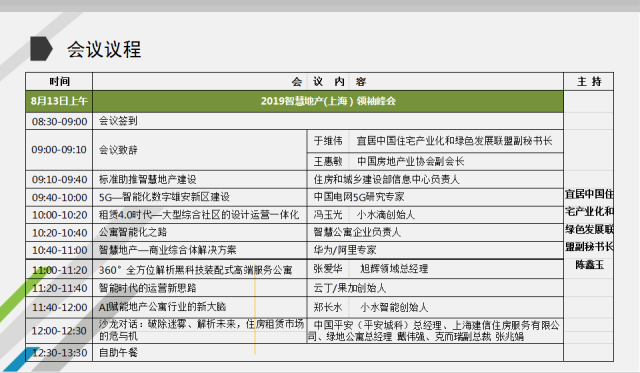Viewport: 640px width, 373px height.
Task: Select 标准助推智慧地产建设 topic cell
Action: (200, 180)
